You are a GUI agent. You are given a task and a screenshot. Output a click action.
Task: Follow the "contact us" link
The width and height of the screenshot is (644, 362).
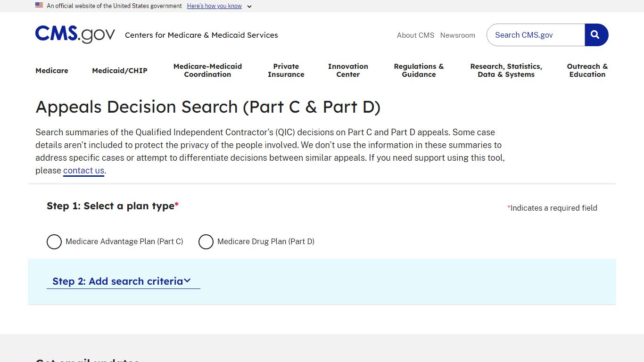click(x=83, y=171)
